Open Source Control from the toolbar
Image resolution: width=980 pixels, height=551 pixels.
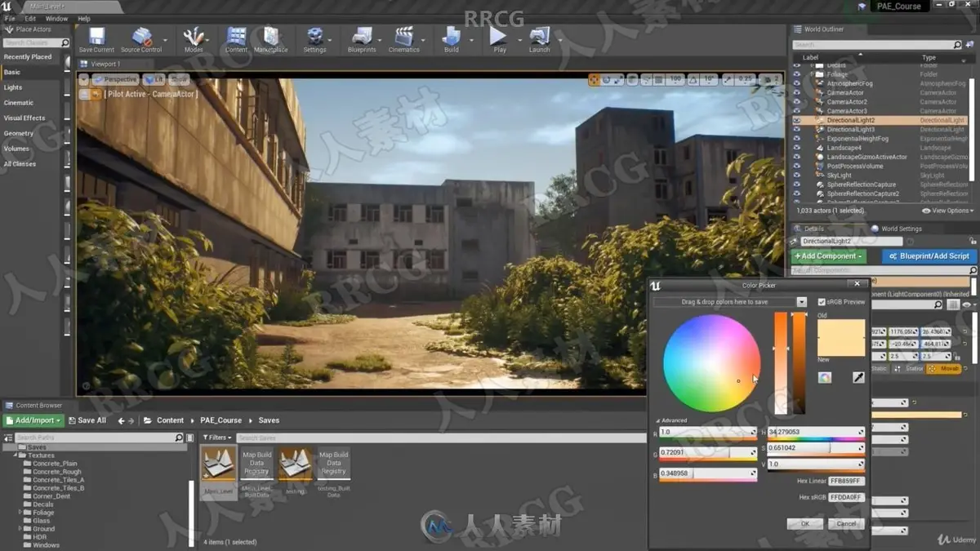click(141, 39)
